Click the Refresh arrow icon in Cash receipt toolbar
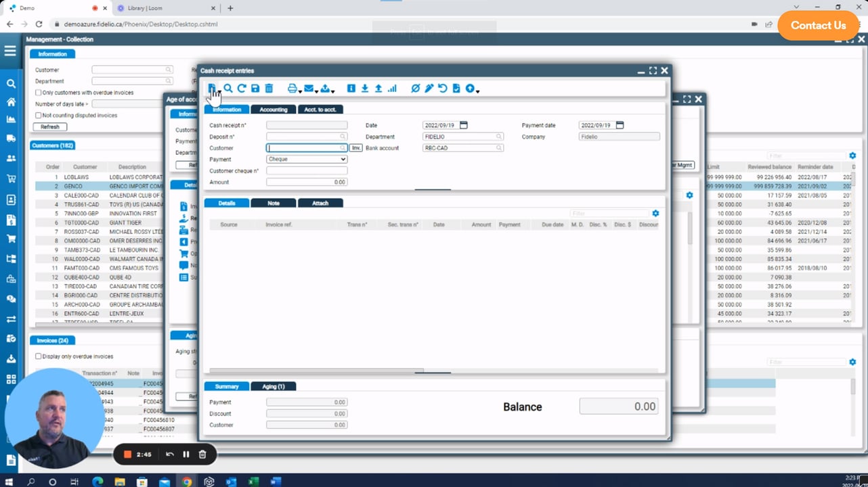The width and height of the screenshot is (868, 487). pos(242,89)
